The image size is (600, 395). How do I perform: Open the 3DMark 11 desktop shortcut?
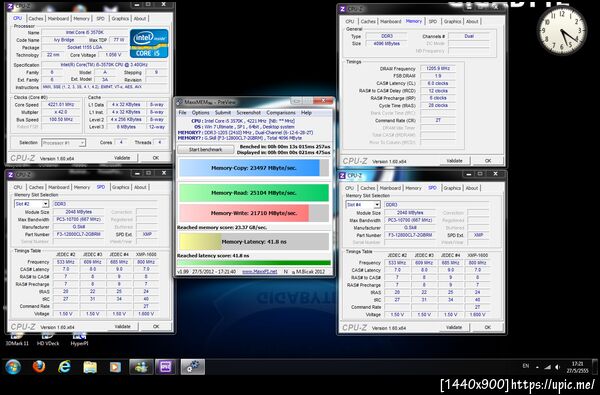pos(17,339)
